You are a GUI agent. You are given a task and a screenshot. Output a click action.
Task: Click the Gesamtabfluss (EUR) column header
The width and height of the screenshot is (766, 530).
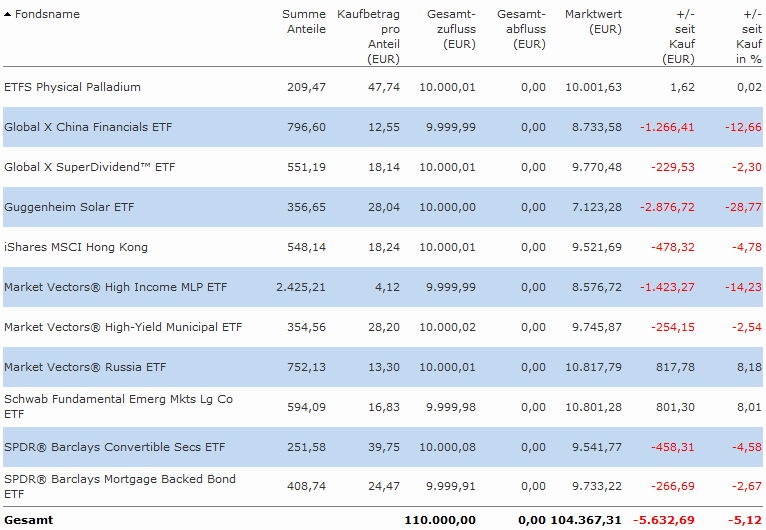(521, 30)
